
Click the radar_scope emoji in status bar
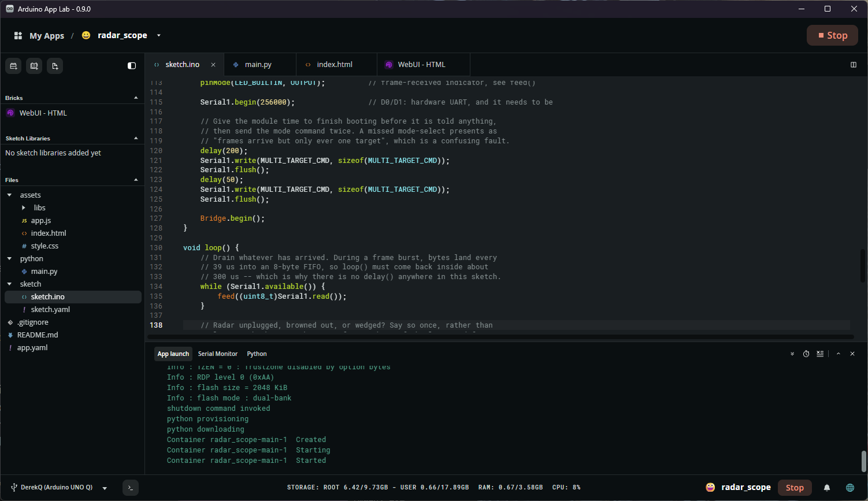click(711, 487)
